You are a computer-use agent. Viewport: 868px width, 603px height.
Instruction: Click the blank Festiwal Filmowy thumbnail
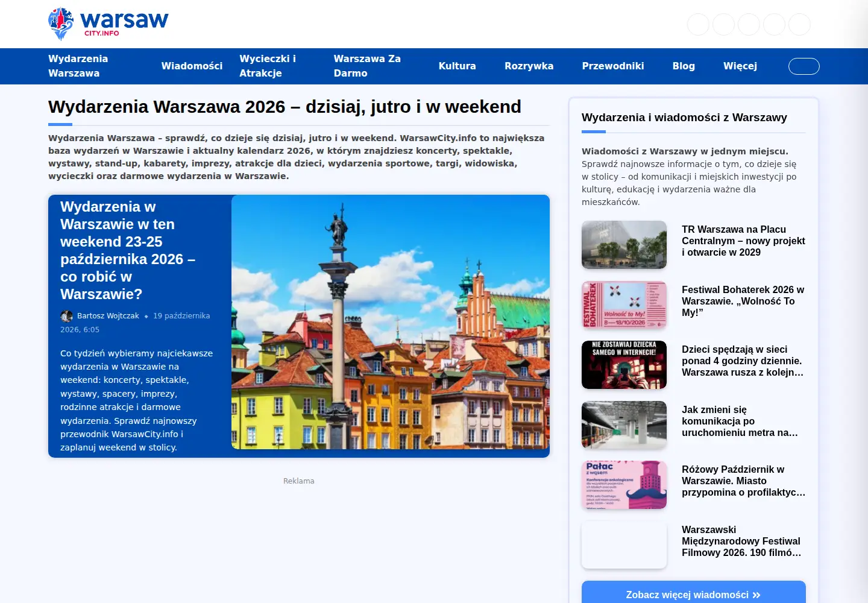(624, 545)
